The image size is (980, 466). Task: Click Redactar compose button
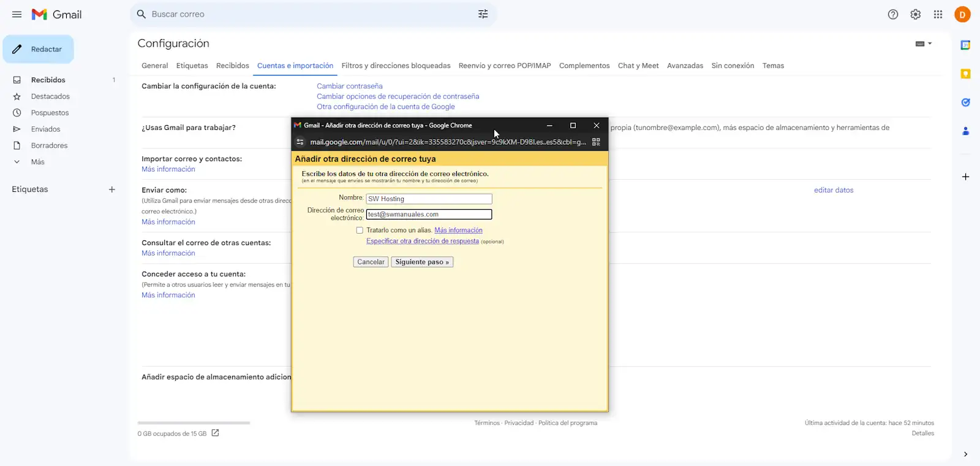click(38, 49)
